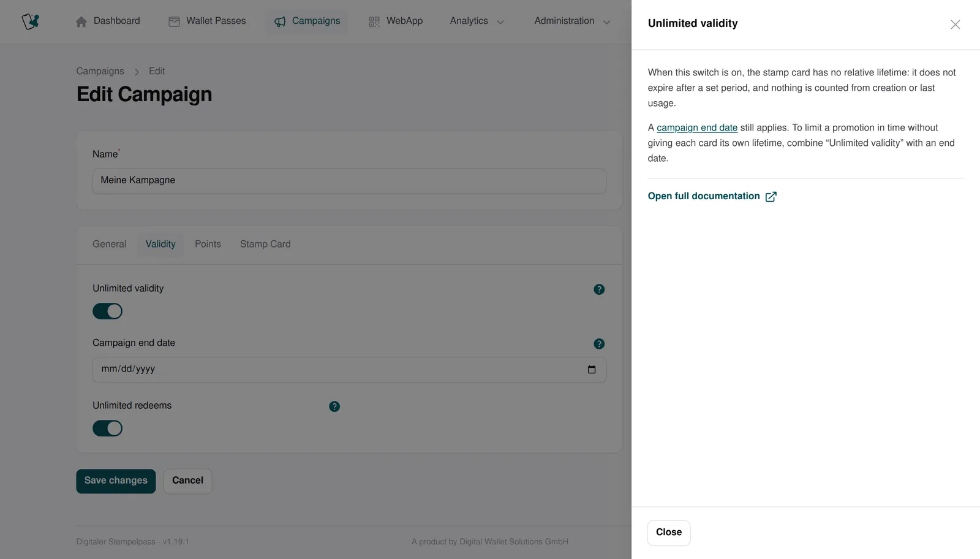Click the campaign Name input field
Screen dimensions: 980x559
(x=349, y=181)
